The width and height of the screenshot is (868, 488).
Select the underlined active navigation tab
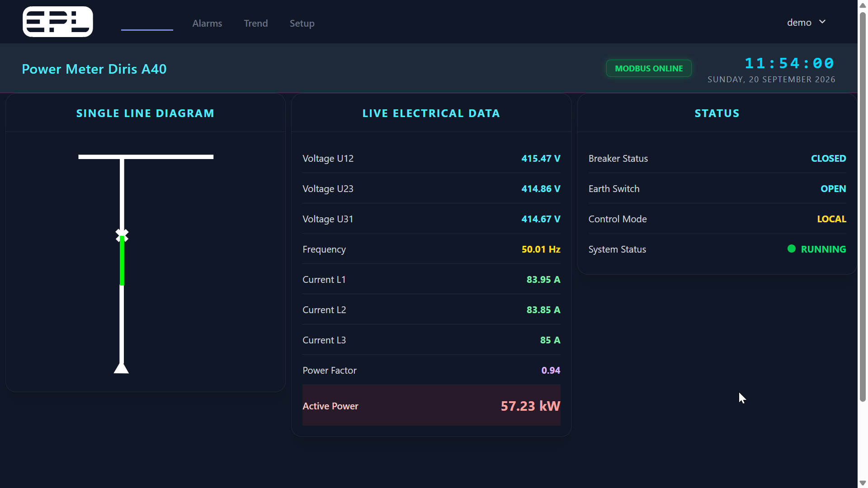(147, 23)
